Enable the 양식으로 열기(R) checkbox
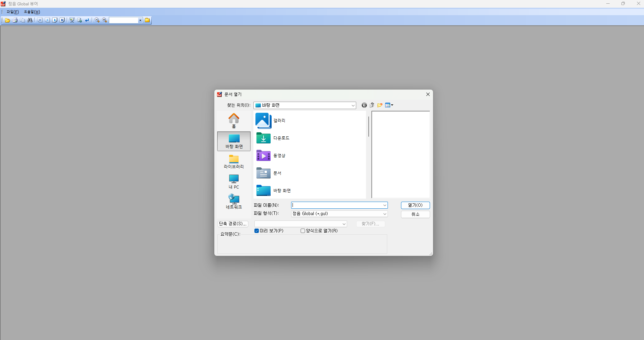Image resolution: width=644 pixels, height=340 pixels. tap(303, 231)
